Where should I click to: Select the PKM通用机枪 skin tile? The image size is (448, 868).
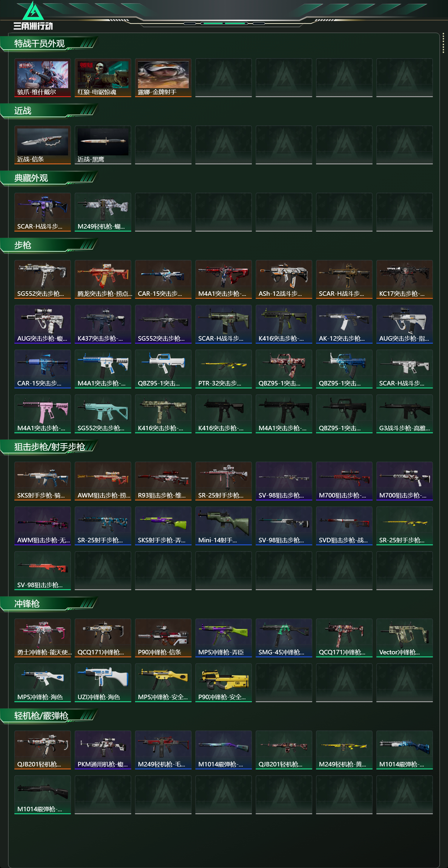click(103, 750)
